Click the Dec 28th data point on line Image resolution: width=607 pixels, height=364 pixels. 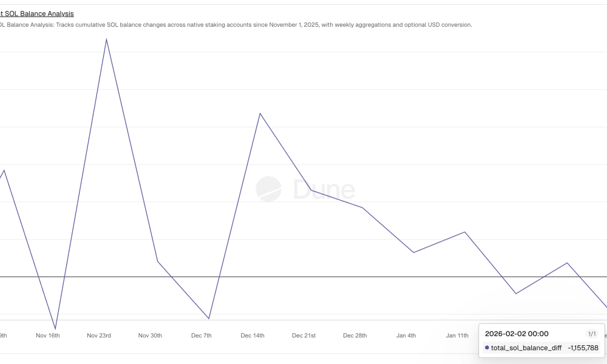[362, 207]
